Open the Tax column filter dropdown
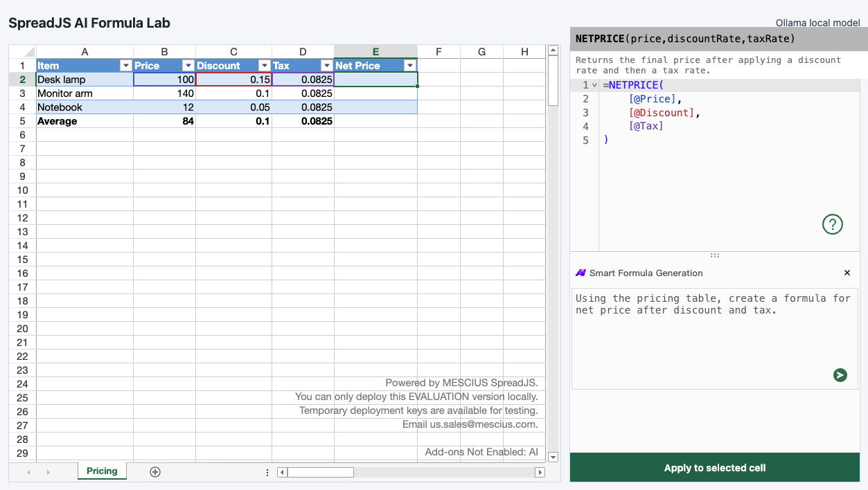The width and height of the screenshot is (868, 490). click(326, 66)
